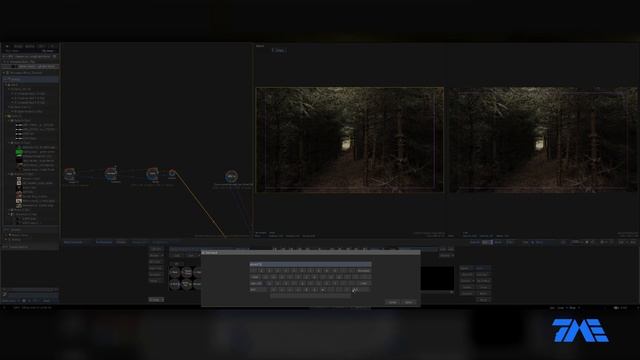Click the text field atop the on-screen keyboard
The width and height of the screenshot is (640, 360).
[x=310, y=264]
